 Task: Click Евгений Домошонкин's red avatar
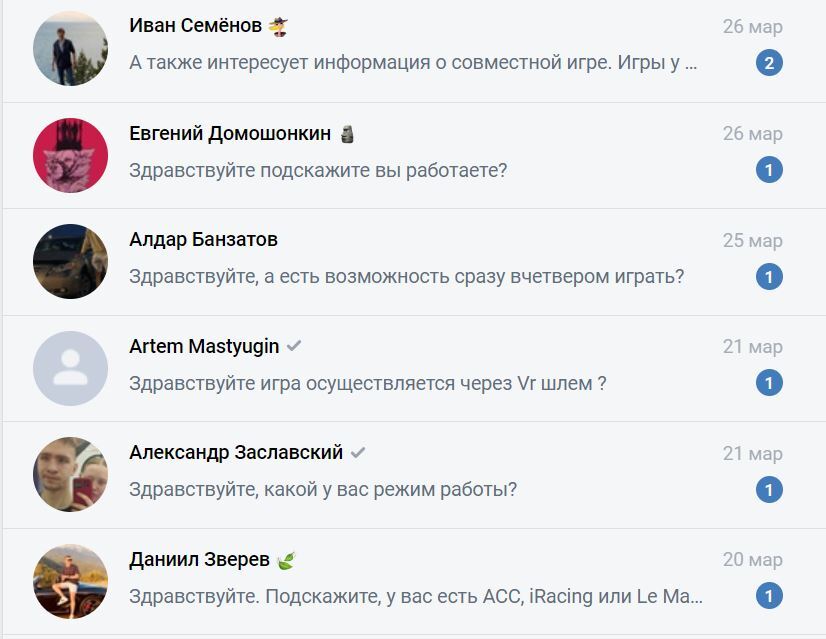point(70,155)
